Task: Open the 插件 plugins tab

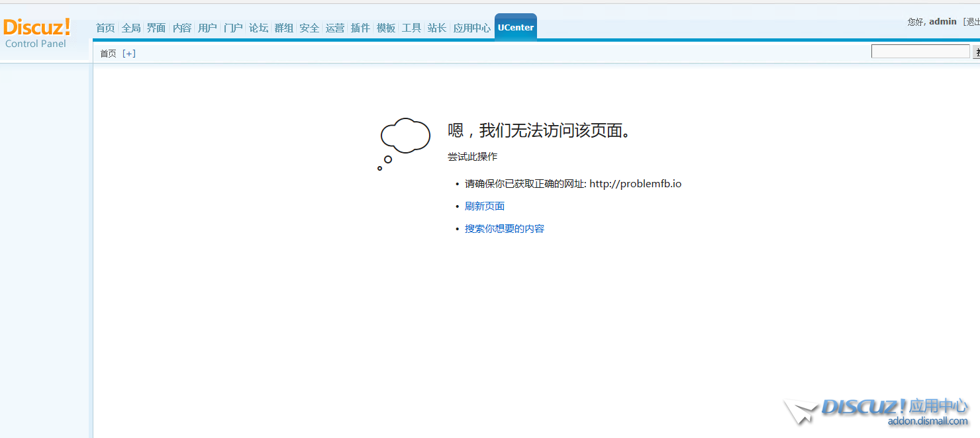Action: (x=360, y=28)
